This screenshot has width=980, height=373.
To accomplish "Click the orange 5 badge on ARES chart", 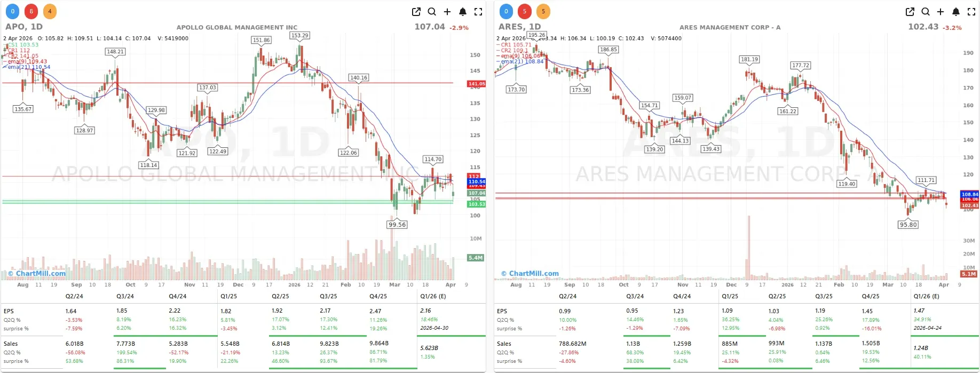I will click(x=543, y=11).
